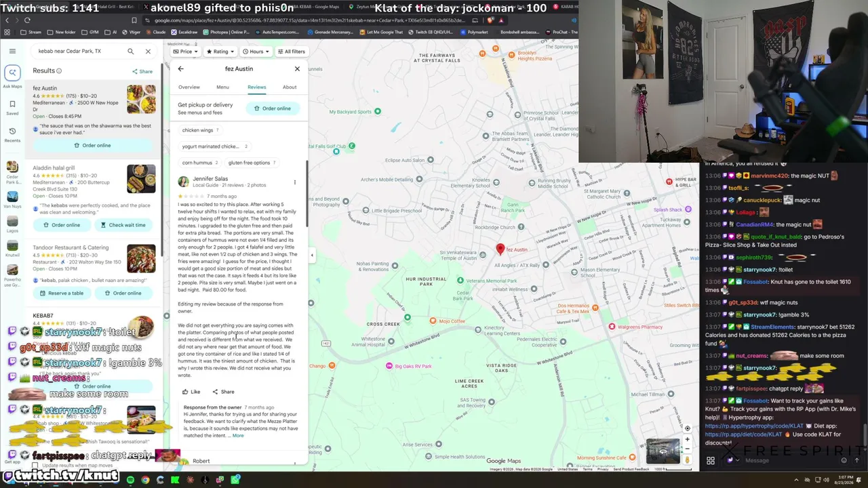Image resolution: width=868 pixels, height=488 pixels.
Task: Switch to the About tab
Action: pyautogui.click(x=290, y=87)
